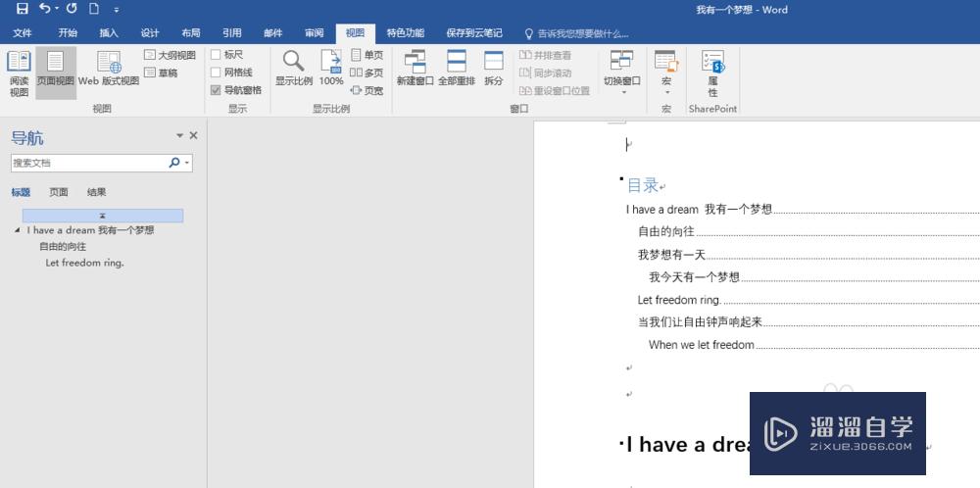Click the Undo arrow icon
Image resolution: width=980 pixels, height=488 pixels.
coord(44,8)
